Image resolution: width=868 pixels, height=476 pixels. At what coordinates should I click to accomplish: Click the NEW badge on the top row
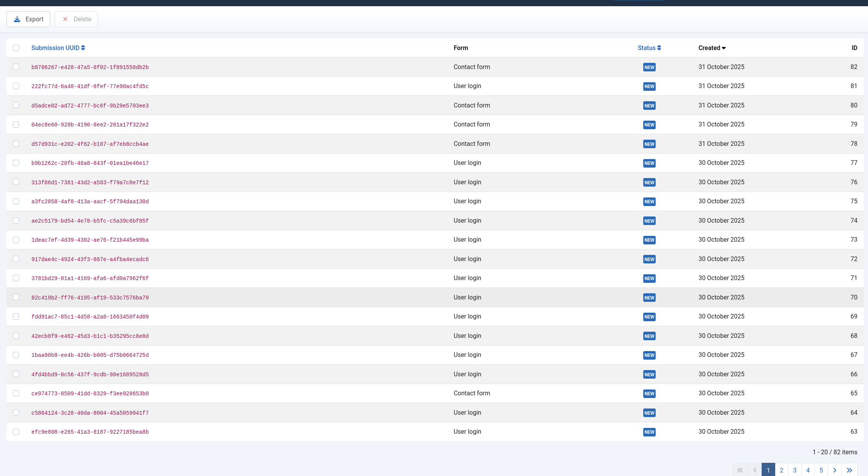pyautogui.click(x=649, y=67)
